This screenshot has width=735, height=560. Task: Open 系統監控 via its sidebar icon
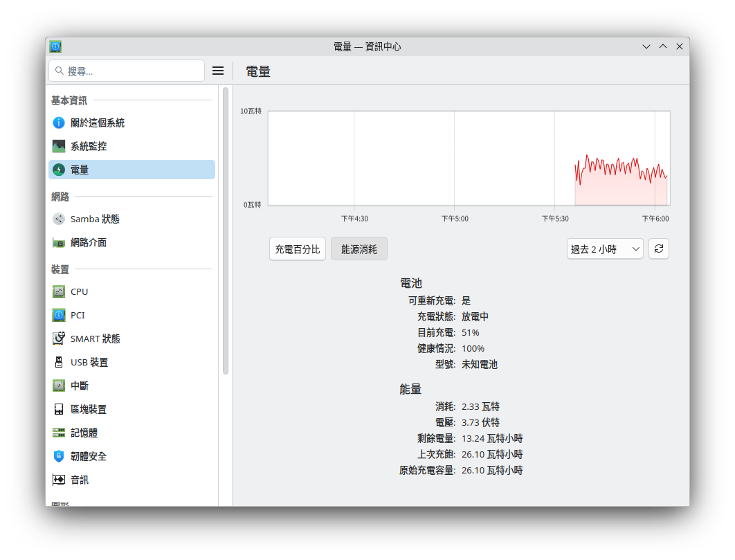coord(59,147)
